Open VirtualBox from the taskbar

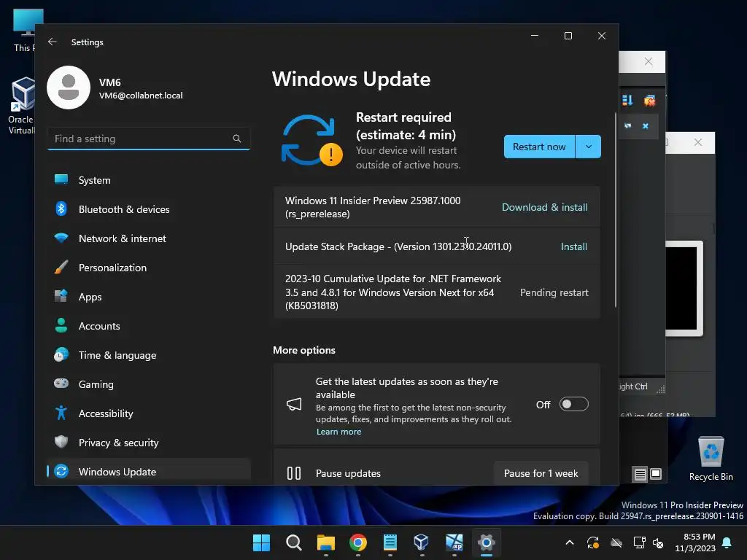[x=422, y=542]
